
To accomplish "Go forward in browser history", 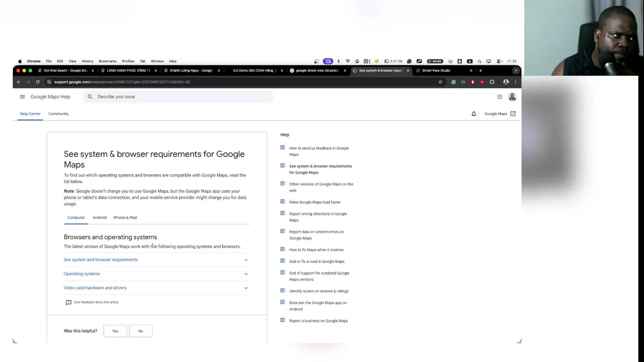I will coord(28,82).
